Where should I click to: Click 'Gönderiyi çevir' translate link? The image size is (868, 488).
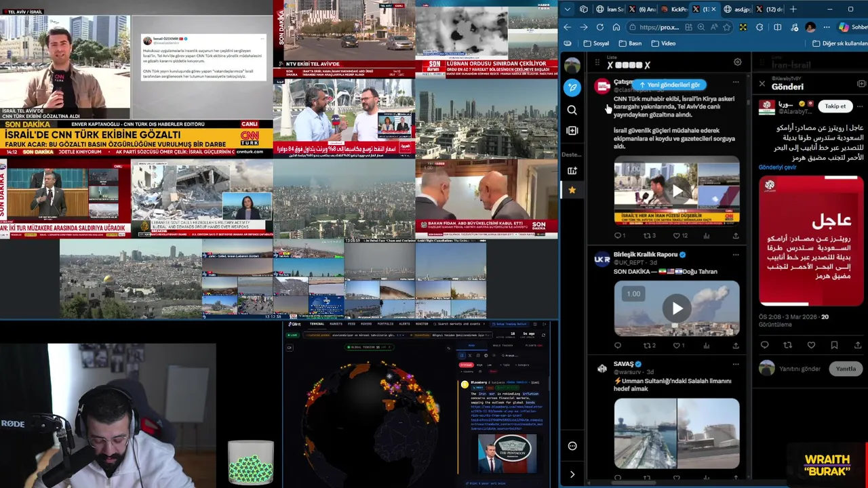tap(777, 167)
